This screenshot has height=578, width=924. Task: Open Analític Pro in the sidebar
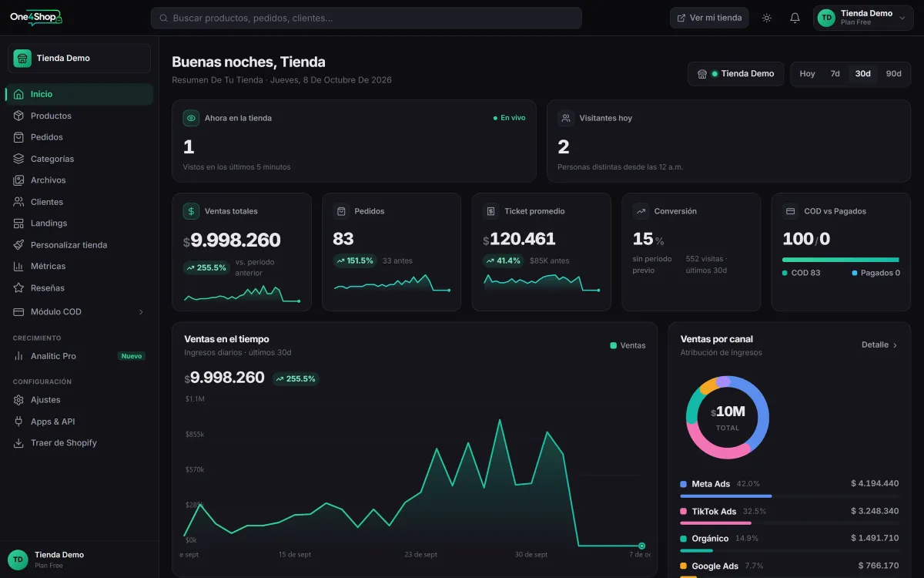click(x=79, y=356)
